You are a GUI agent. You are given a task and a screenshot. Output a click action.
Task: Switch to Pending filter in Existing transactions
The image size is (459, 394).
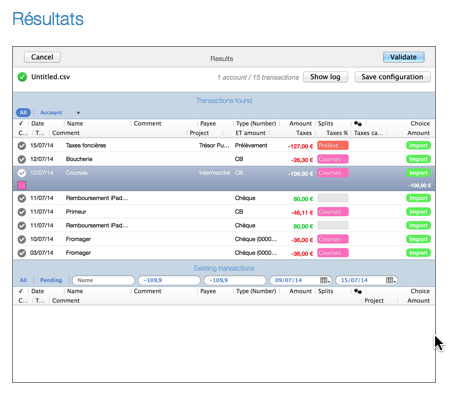click(x=51, y=280)
